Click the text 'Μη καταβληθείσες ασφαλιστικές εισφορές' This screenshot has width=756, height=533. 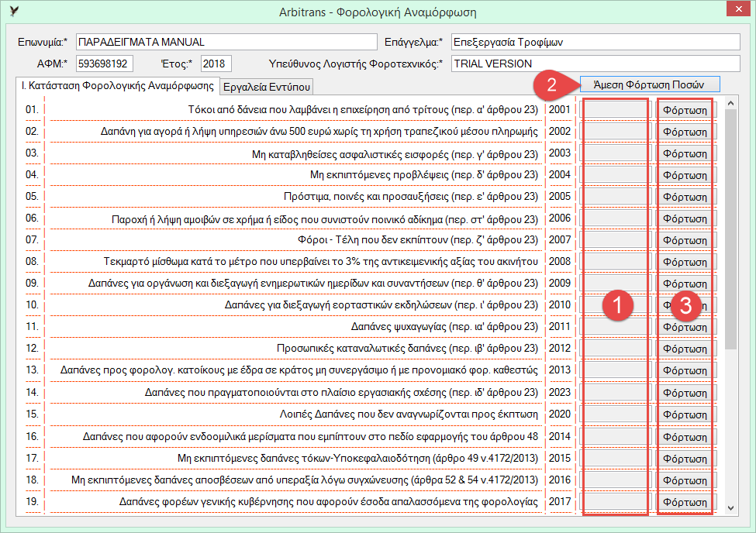[350, 153]
